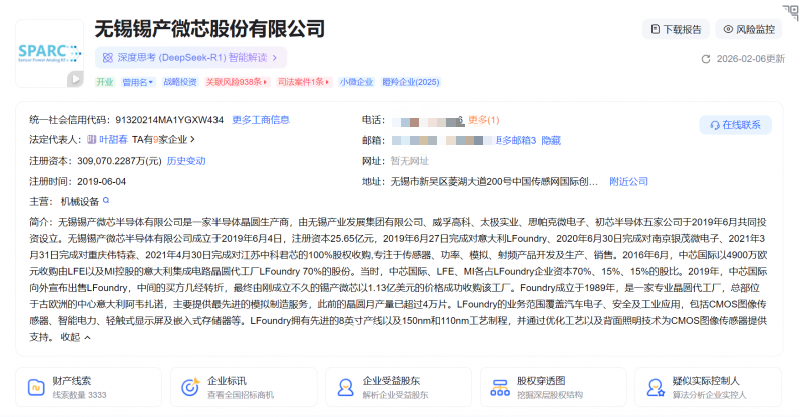The height and width of the screenshot is (417, 800).
Task: Click the 企业受益股东 person icon
Action: [x=345, y=387]
